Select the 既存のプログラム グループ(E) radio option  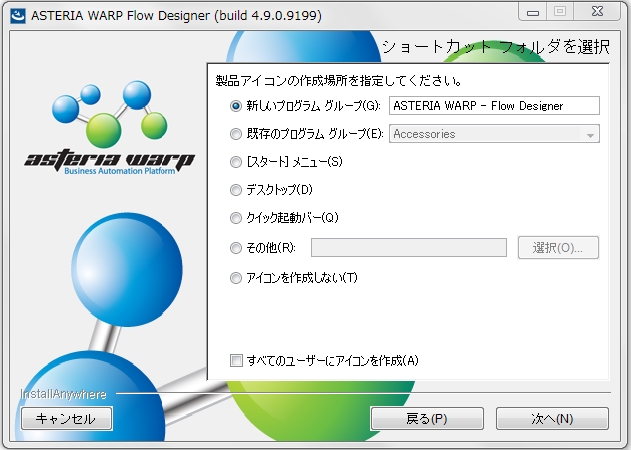pos(236,134)
